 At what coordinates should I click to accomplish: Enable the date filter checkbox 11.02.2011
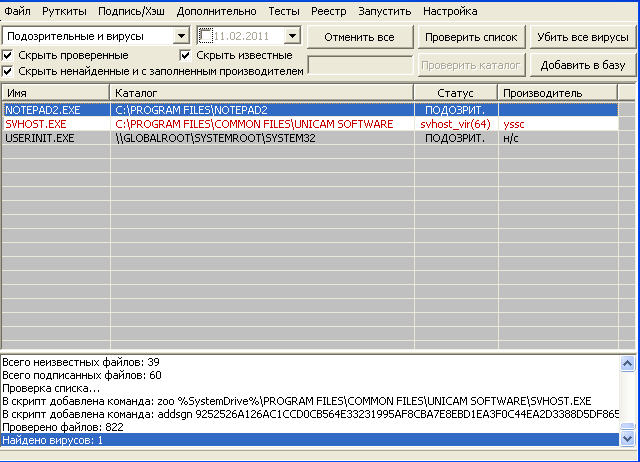(x=205, y=36)
